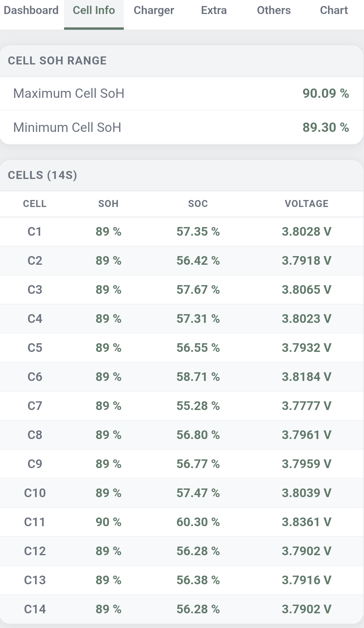Image resolution: width=364 pixels, height=628 pixels.
Task: Click C1 voltage 3.8028 V
Action: (307, 232)
